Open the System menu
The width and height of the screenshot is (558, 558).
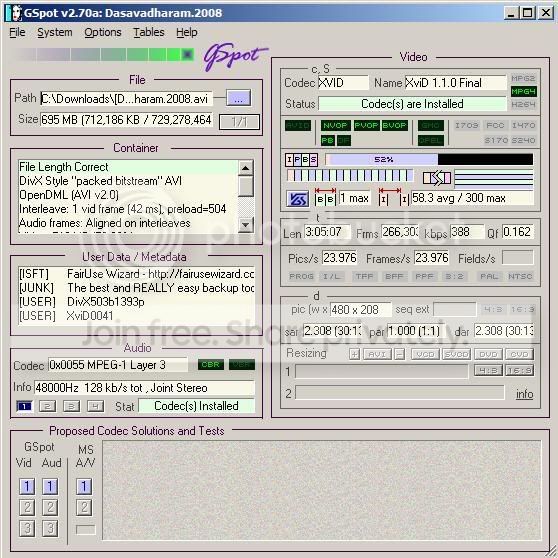point(54,32)
